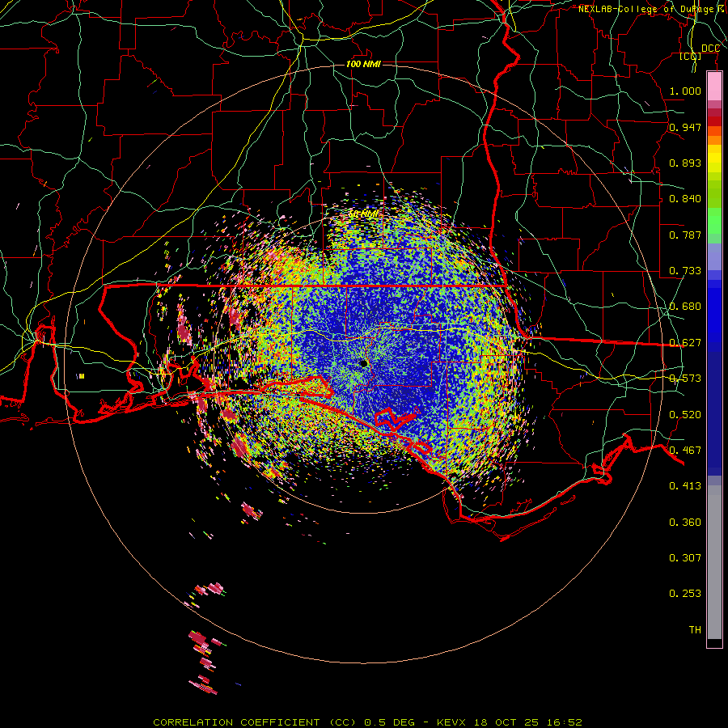The image size is (728, 728).
Task: Click the 50 NMI range ring label
Action: pyautogui.click(x=363, y=214)
